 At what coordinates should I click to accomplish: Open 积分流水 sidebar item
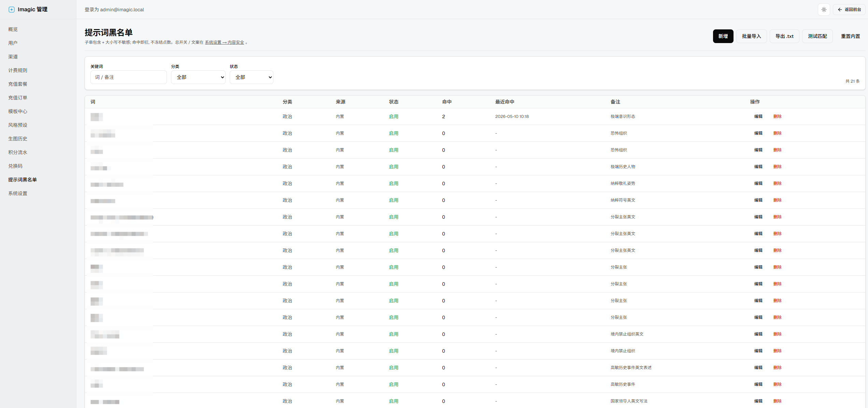(18, 152)
